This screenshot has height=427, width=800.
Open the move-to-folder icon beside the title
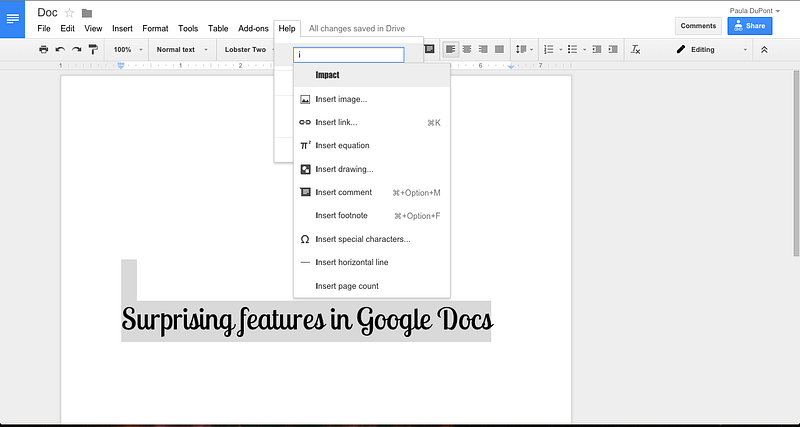click(87, 13)
